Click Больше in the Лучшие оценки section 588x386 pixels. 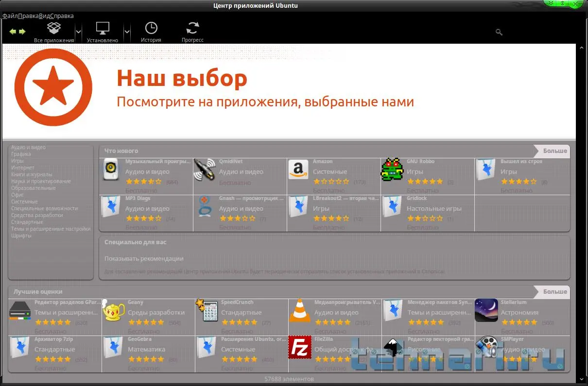pos(555,292)
